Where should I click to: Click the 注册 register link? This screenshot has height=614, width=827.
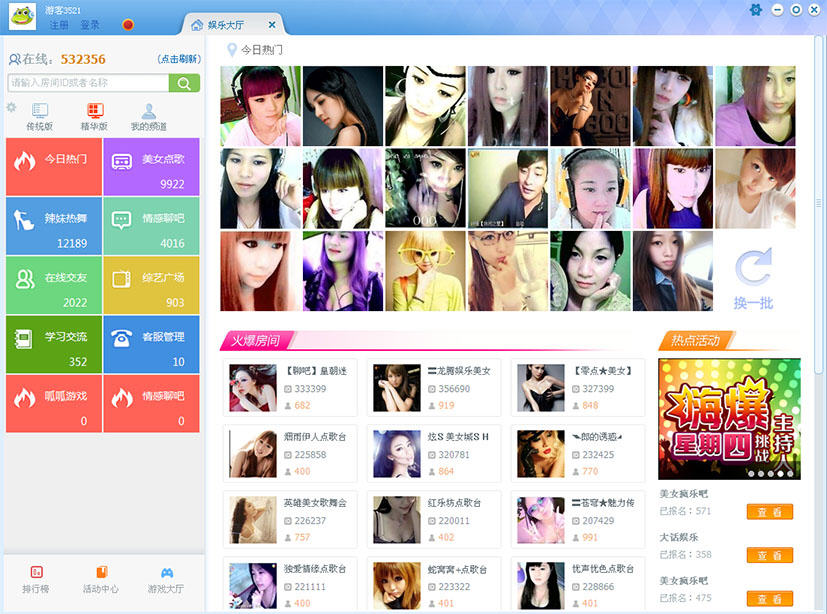click(59, 25)
